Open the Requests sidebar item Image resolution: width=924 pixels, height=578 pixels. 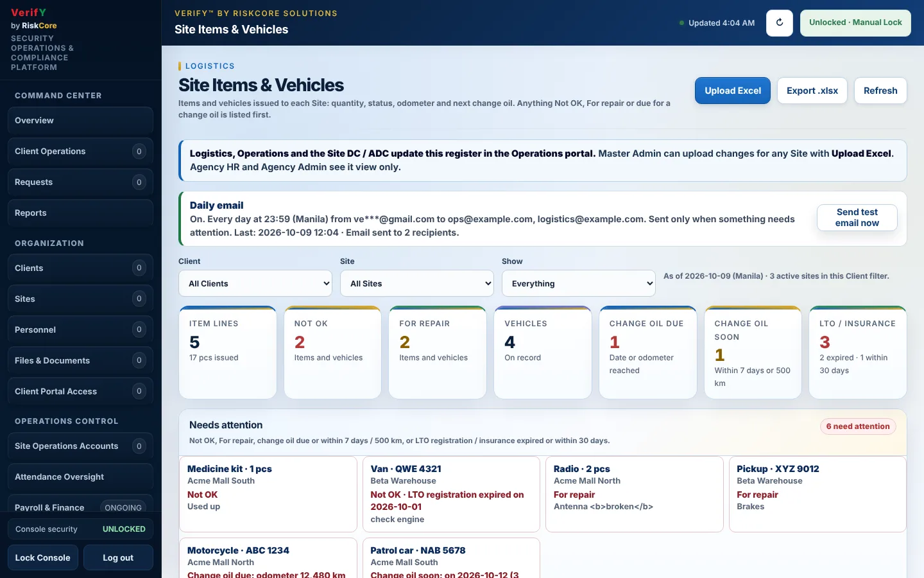point(80,182)
